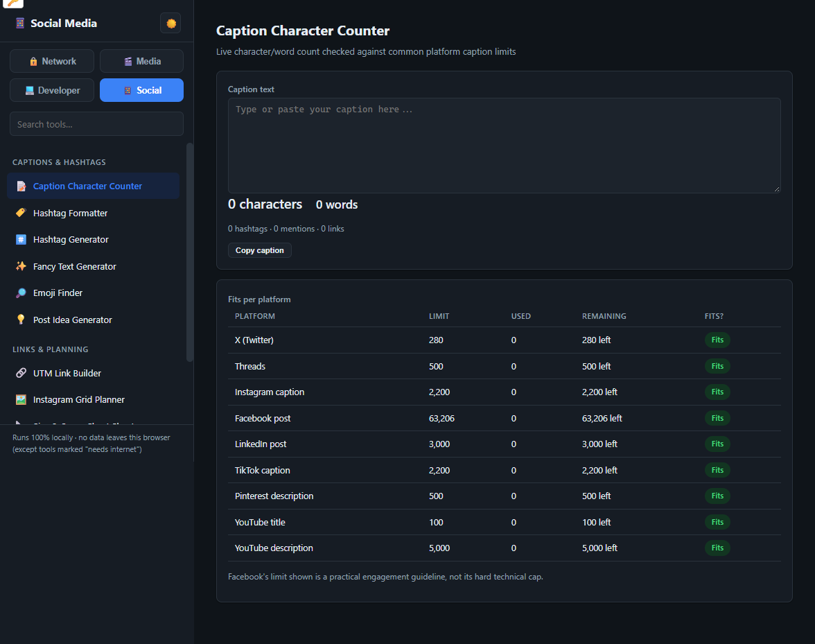Click the icon on the Social tab
The image size is (815, 644).
[128, 90]
